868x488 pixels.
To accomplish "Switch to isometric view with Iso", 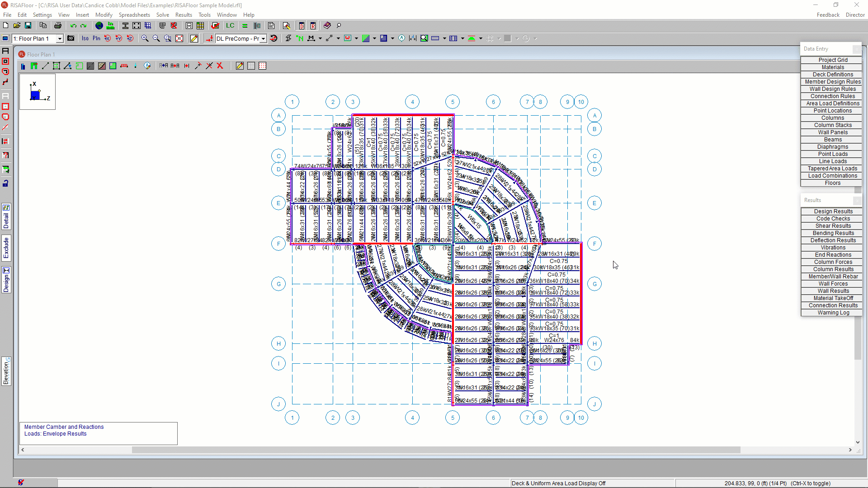I will click(x=85, y=38).
